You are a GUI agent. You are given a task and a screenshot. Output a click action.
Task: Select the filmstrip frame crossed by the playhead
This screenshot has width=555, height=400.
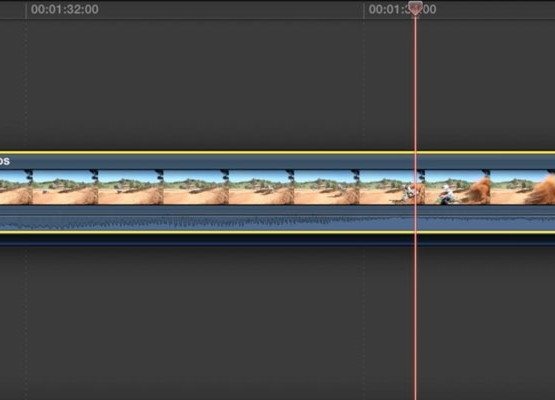(392, 187)
